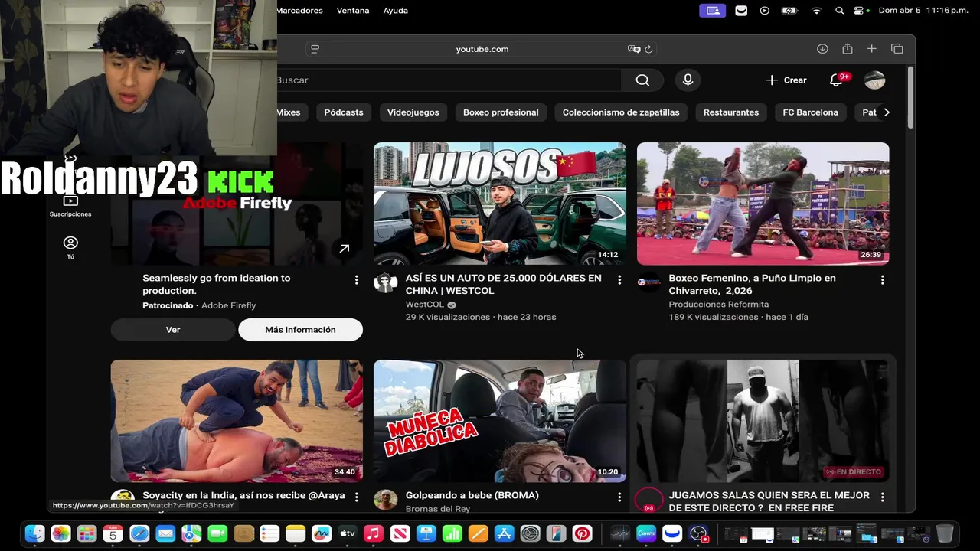Open Soyacity en la India video title
Image resolution: width=980 pixels, height=551 pixels.
coord(243,495)
